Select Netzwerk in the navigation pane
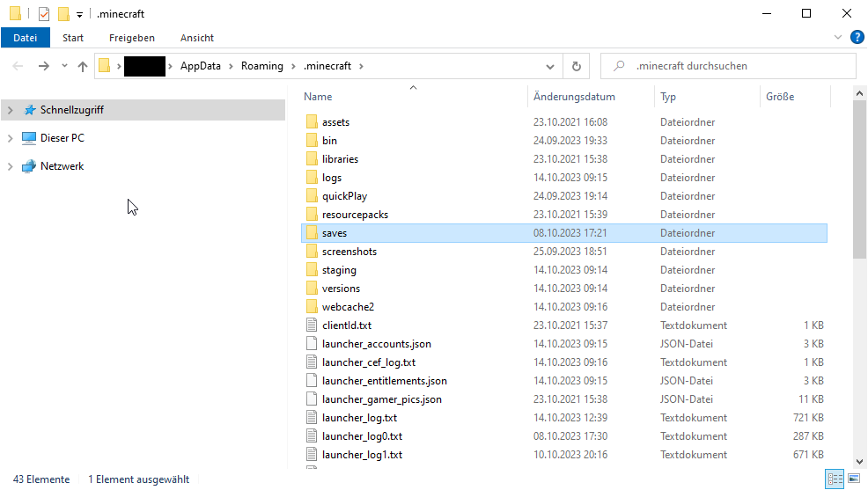Viewport: 868px width, 490px height. 62,166
